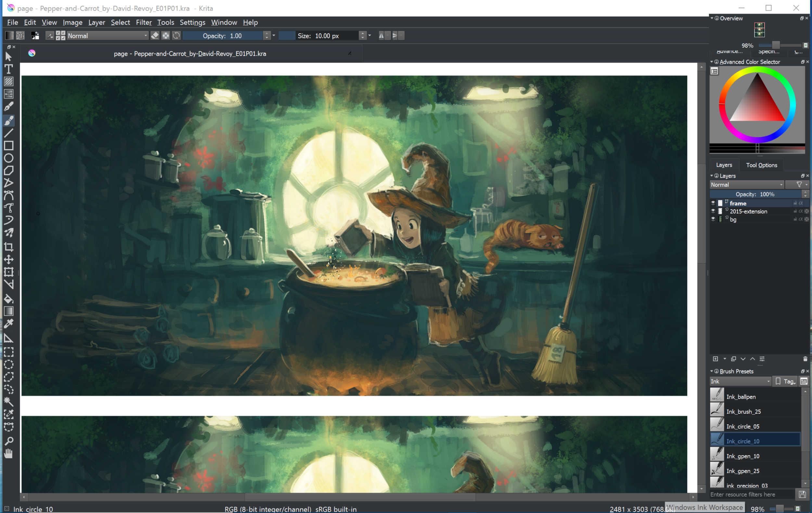Select the Crop tool

pos(9,247)
